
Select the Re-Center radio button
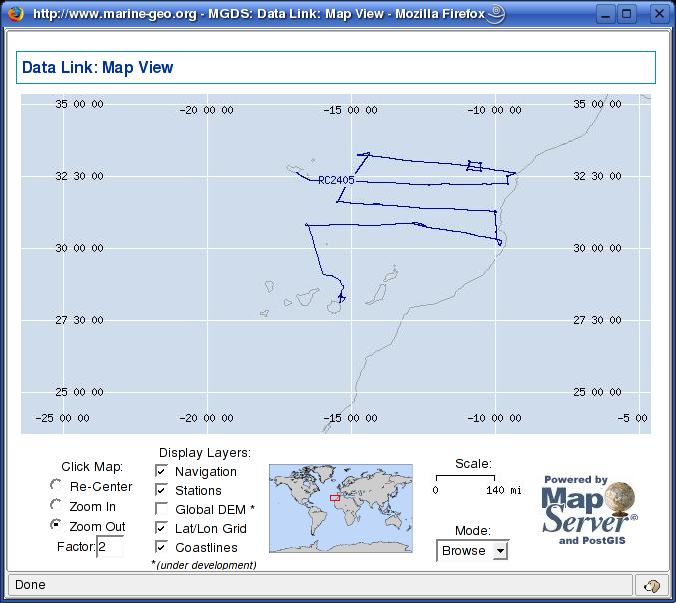pyautogui.click(x=57, y=486)
